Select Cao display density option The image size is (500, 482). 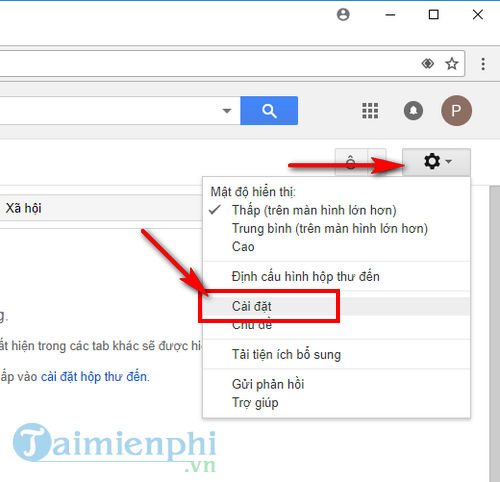[243, 247]
